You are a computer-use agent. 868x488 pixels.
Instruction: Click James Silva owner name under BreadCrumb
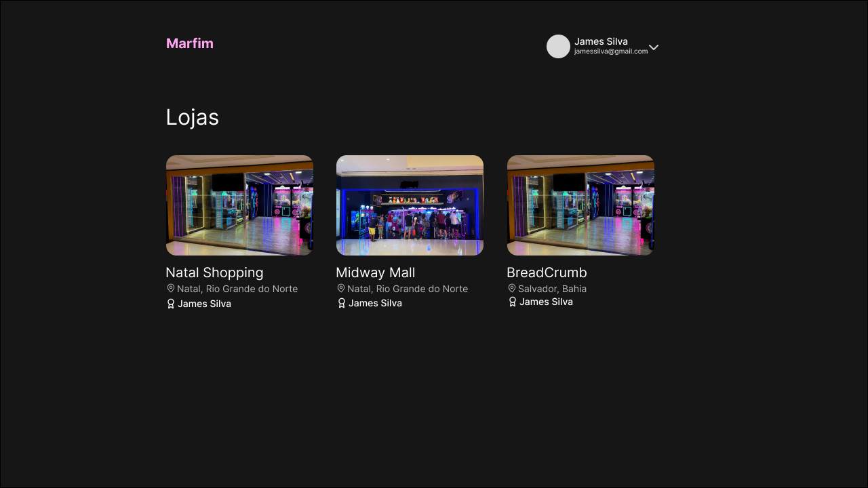[546, 302]
